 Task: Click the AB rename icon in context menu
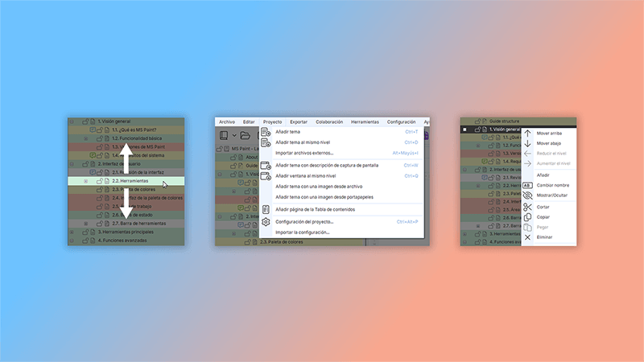coord(528,185)
